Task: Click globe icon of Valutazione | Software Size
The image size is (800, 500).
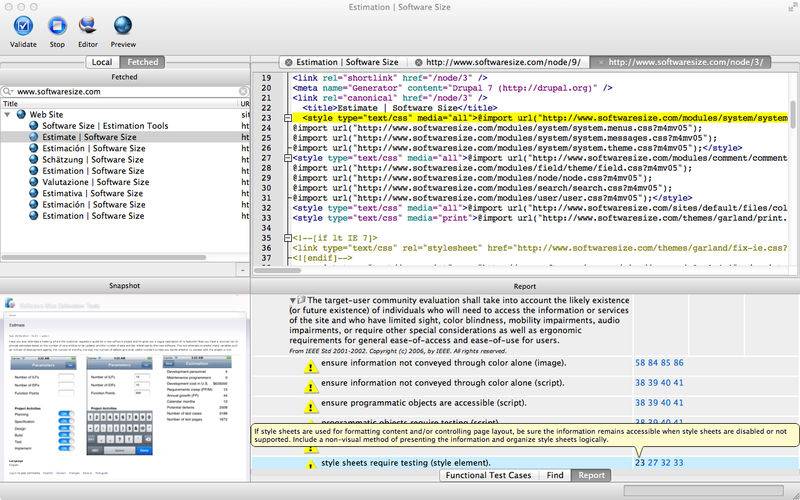Action: point(34,182)
